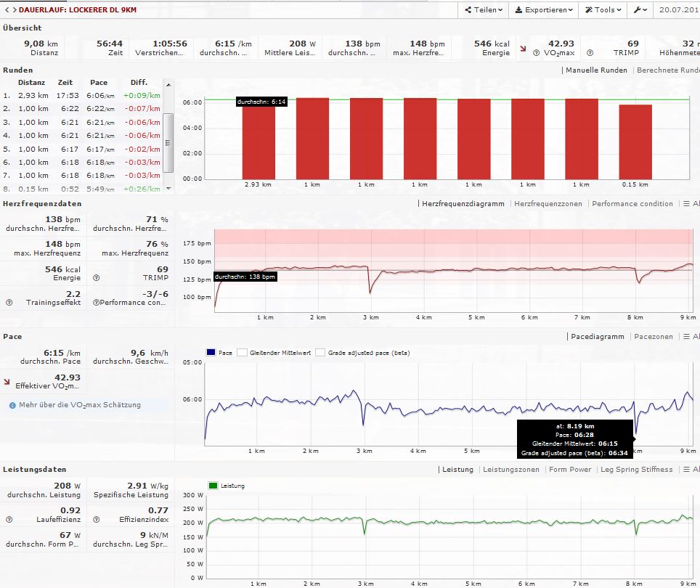
Task: Open the Teilen dropdown menu
Action: coord(482,10)
